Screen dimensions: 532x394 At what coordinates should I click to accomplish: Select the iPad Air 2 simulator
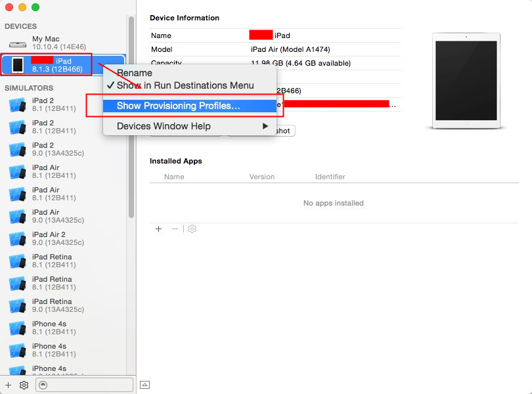point(63,238)
